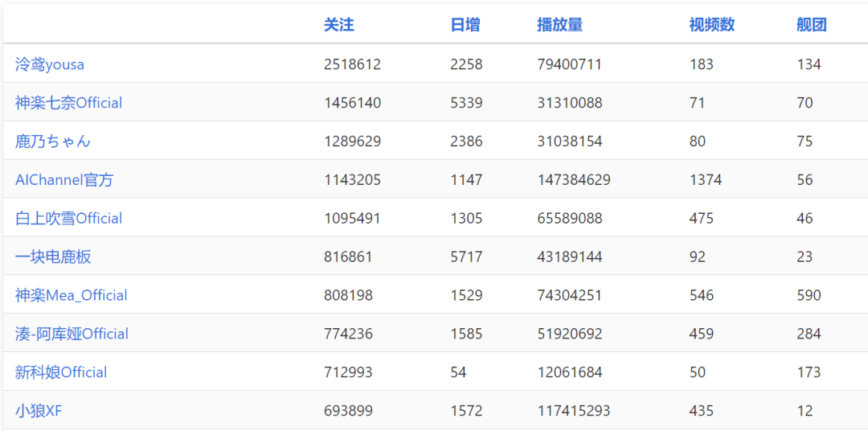Click 舰团 value 590 for 神楽Mea_Official
The width and height of the screenshot is (868, 431).
pos(809,295)
